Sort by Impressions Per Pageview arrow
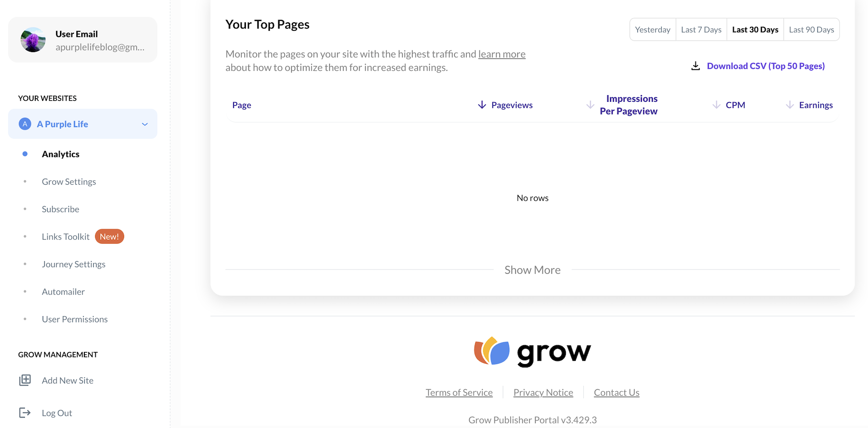Viewport: 868px width, 428px height. click(x=590, y=105)
